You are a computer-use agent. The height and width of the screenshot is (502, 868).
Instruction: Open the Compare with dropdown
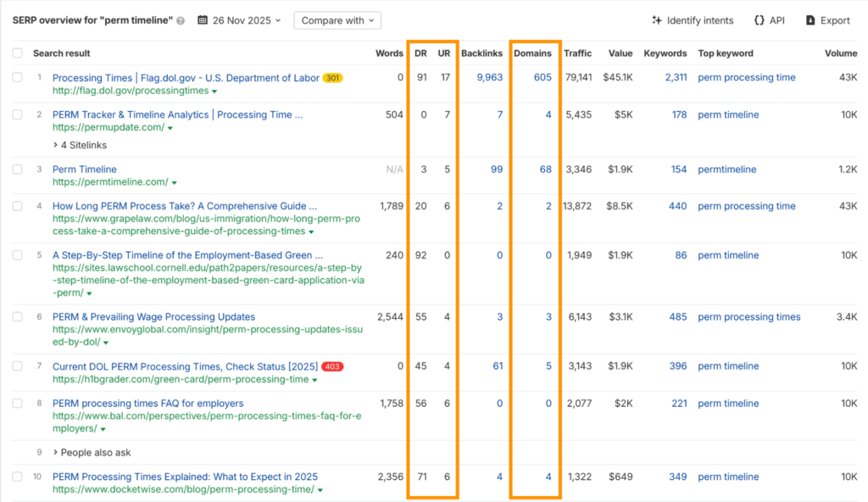coord(337,20)
